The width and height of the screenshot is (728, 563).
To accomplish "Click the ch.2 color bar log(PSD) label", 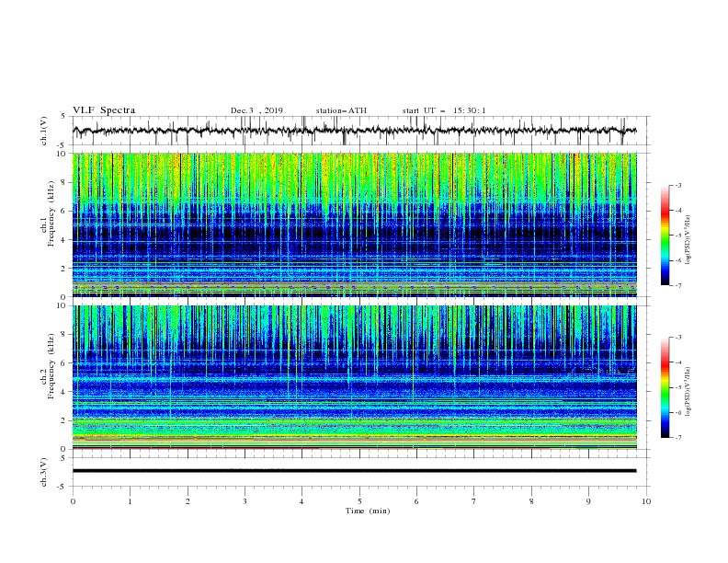I will [x=688, y=392].
